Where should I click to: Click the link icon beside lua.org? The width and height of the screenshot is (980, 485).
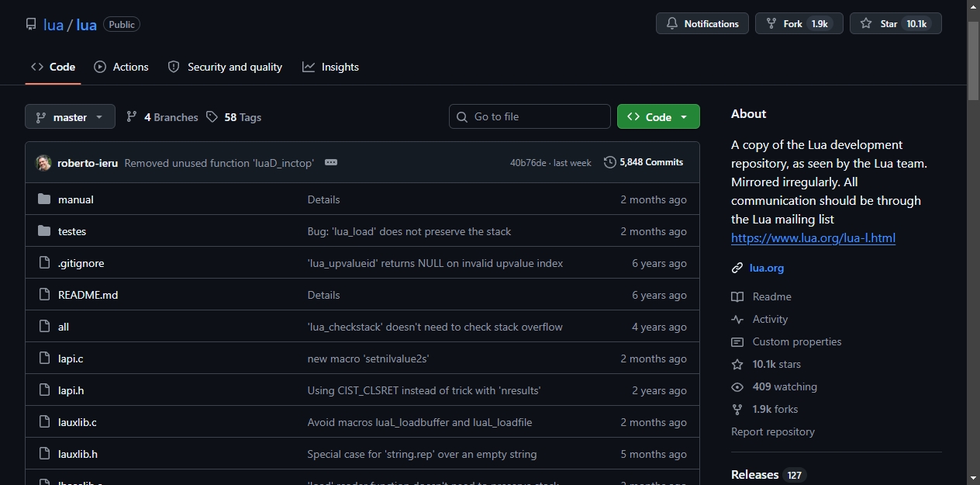pos(737,268)
